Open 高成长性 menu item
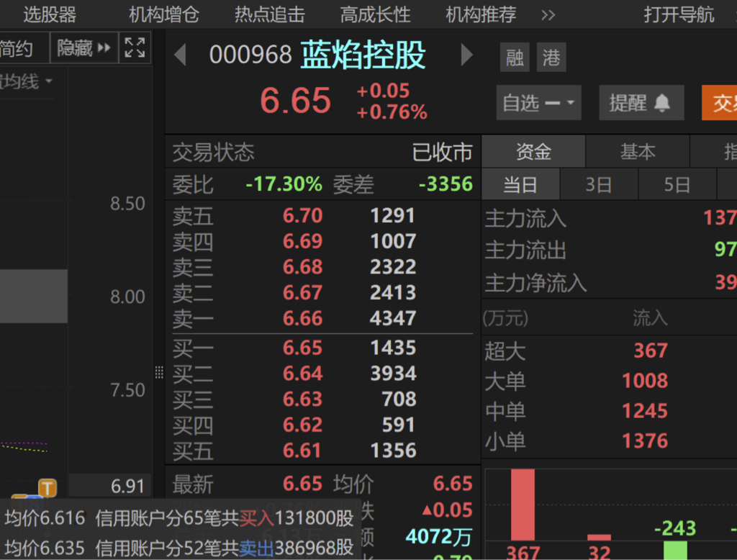 tap(375, 15)
